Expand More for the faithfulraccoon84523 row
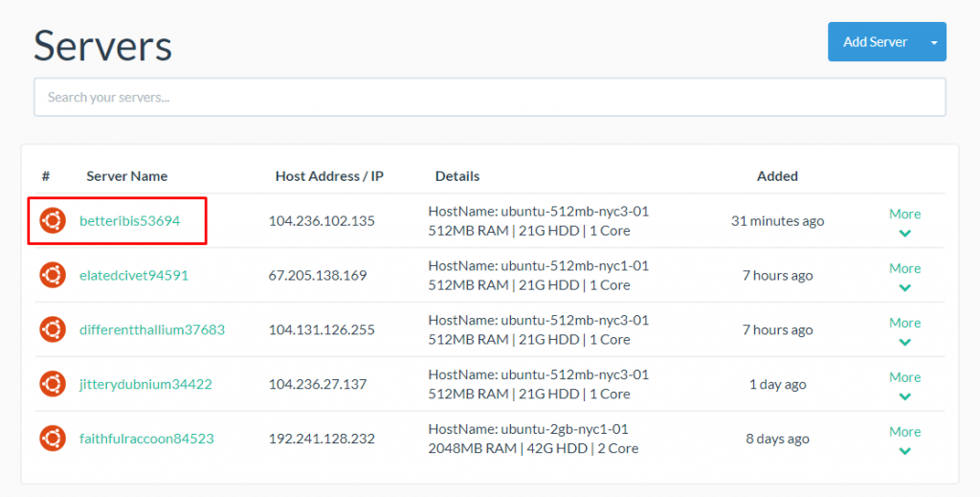The image size is (980, 497). (904, 441)
